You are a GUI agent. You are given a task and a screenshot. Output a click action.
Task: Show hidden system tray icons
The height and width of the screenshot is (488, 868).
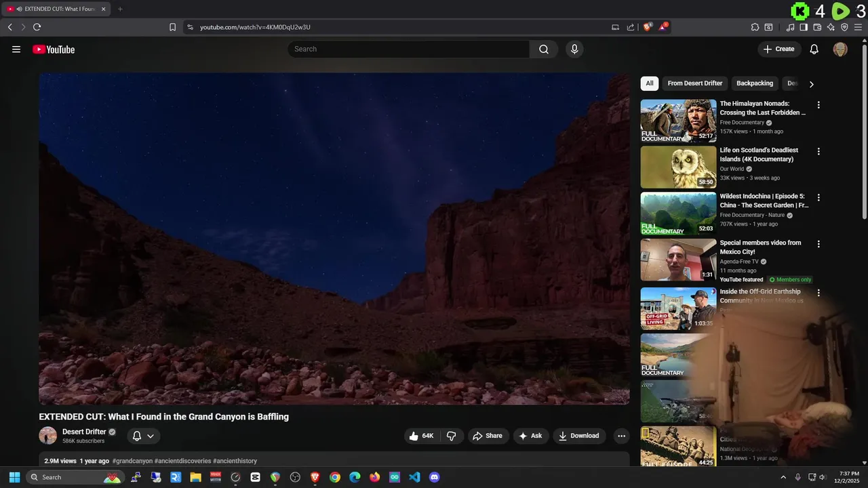(x=783, y=477)
